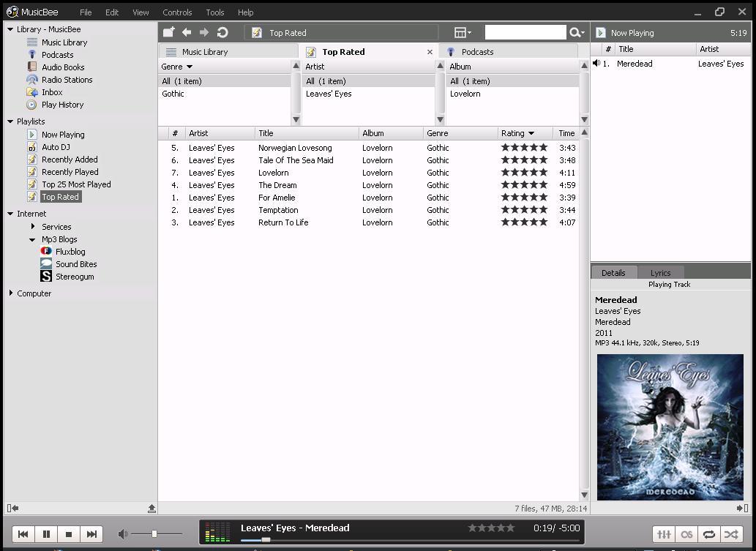
Task: Open the Help menu
Action: 245,12
